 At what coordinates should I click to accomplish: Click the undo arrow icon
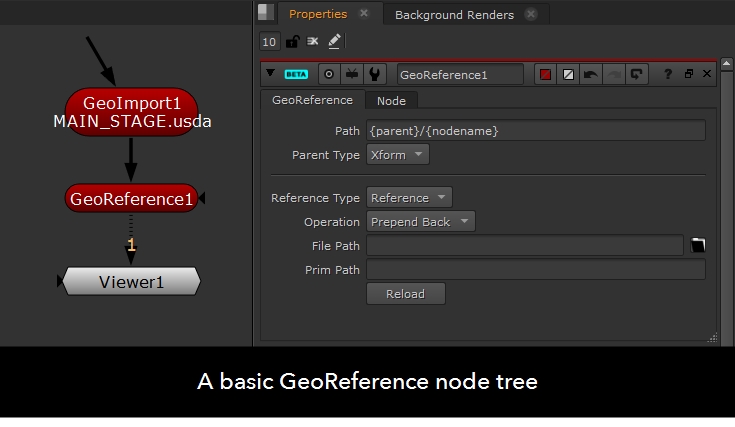click(590, 74)
